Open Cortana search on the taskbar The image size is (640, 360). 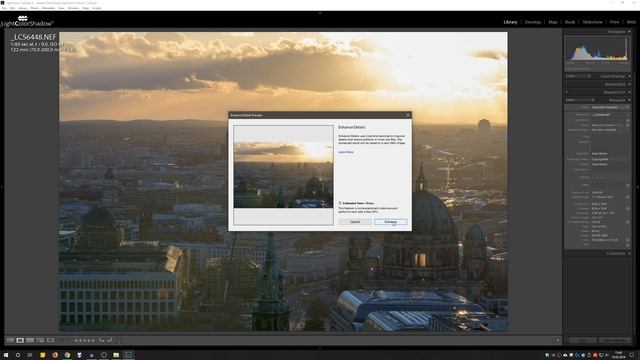coord(18,355)
